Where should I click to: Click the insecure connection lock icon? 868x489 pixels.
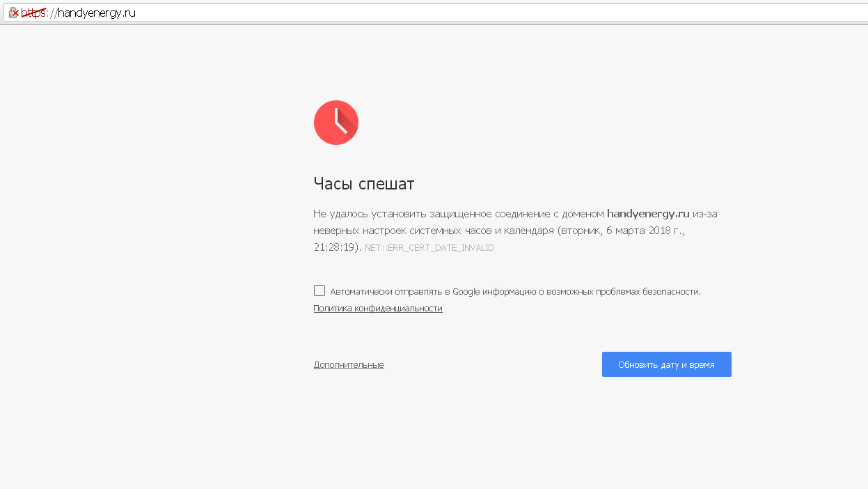[13, 13]
